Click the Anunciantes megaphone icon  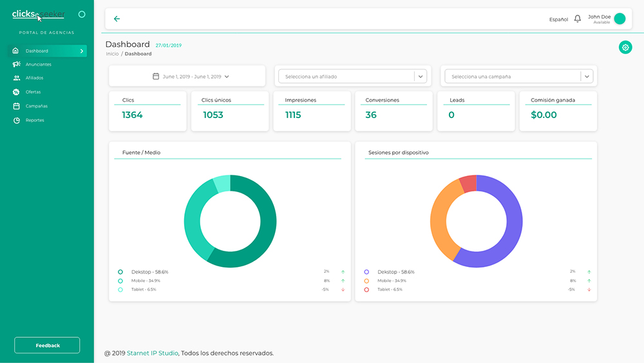coord(16,64)
